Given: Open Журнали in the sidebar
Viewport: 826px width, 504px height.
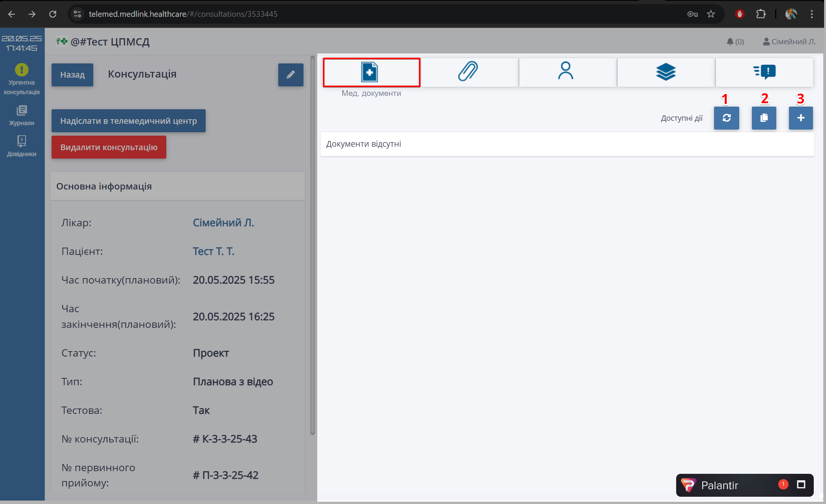Looking at the screenshot, I should [22, 116].
